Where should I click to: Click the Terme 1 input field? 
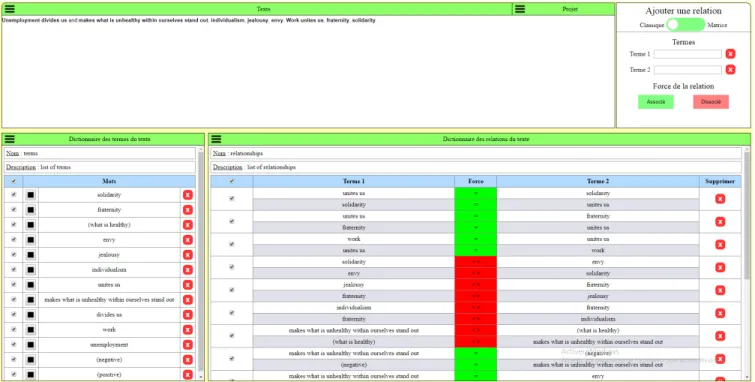click(x=688, y=54)
